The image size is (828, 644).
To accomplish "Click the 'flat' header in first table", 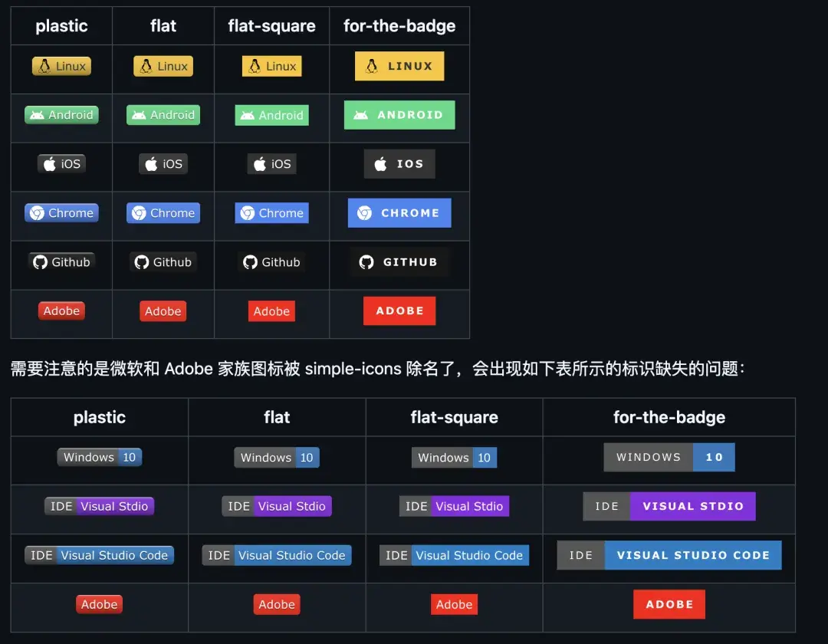I will pyautogui.click(x=163, y=26).
